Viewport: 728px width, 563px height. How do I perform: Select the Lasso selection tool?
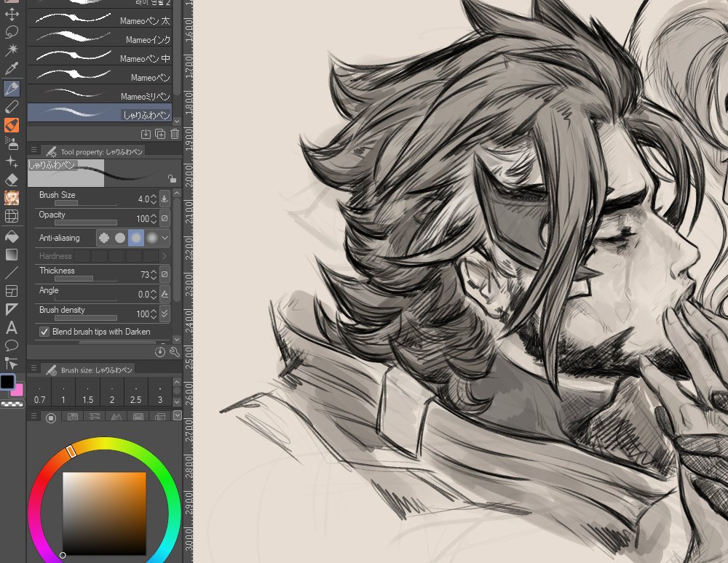click(12, 31)
